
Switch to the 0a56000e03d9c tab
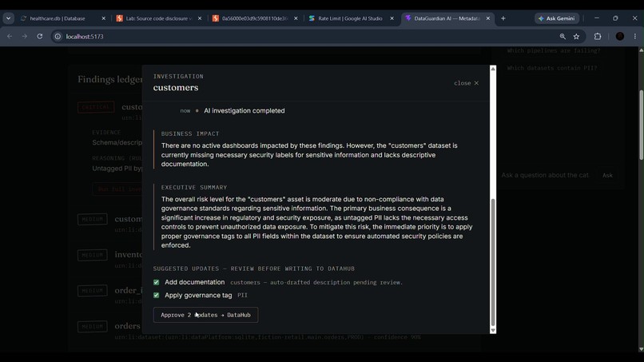[x=255, y=18]
